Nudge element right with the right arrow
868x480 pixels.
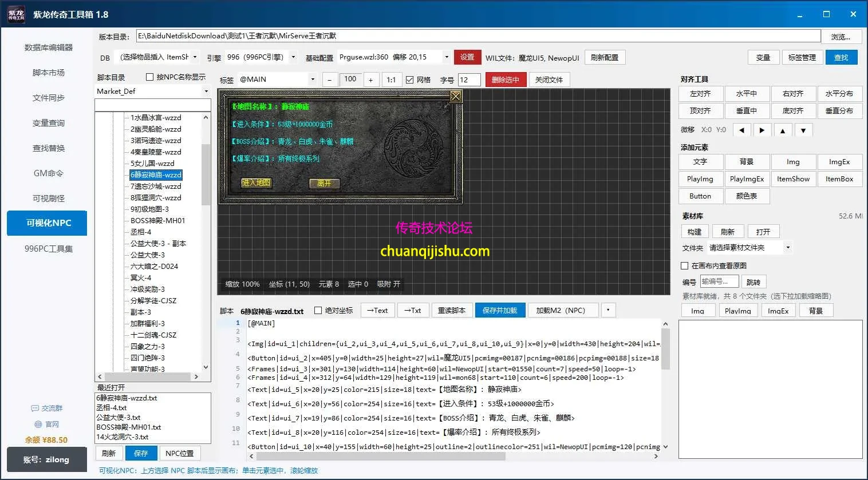click(762, 130)
